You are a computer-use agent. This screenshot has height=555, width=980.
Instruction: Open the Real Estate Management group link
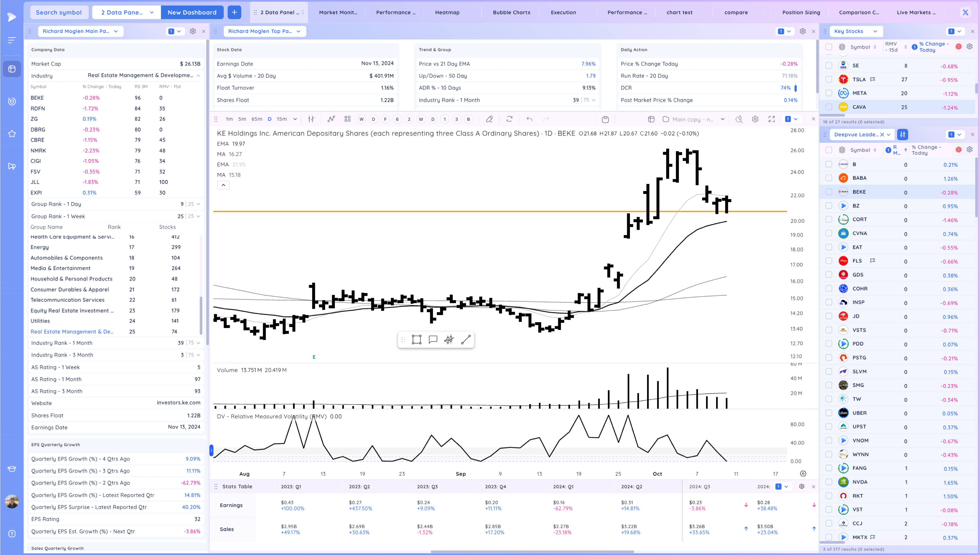[x=72, y=332]
